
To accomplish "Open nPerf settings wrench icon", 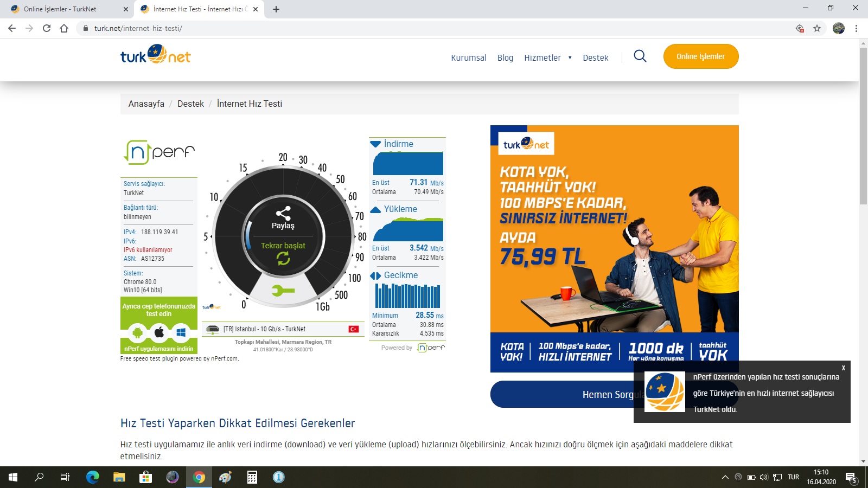I will click(x=283, y=291).
